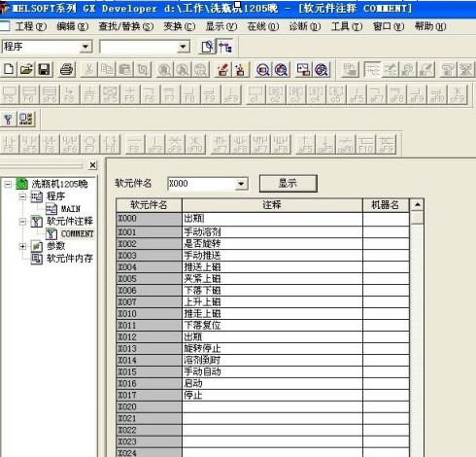Save project with floppy disk icon

(x=44, y=69)
